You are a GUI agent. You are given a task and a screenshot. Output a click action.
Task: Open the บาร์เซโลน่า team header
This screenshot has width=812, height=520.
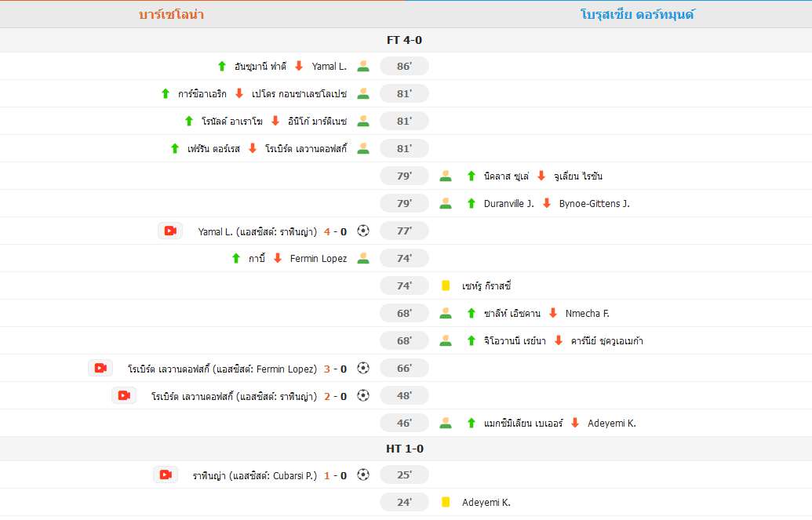point(171,14)
